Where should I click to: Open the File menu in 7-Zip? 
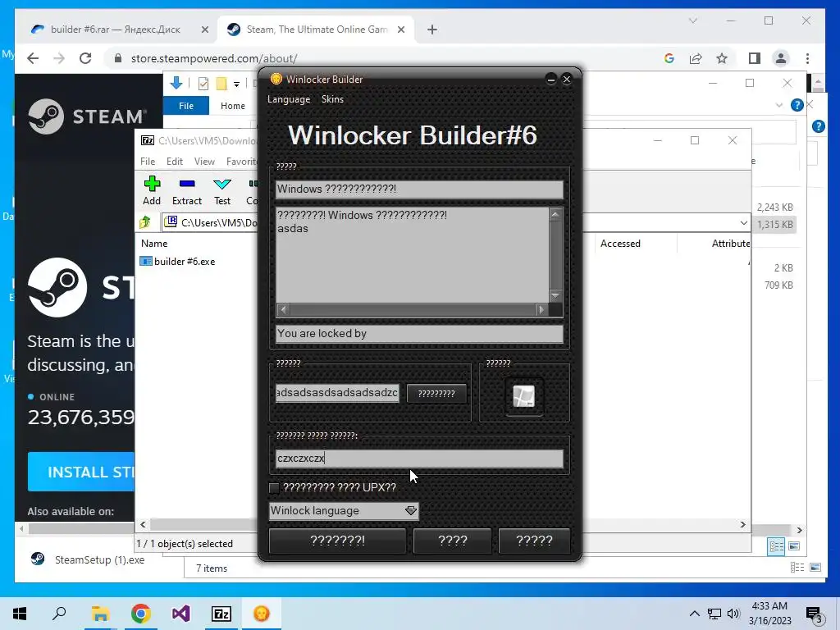[148, 162]
